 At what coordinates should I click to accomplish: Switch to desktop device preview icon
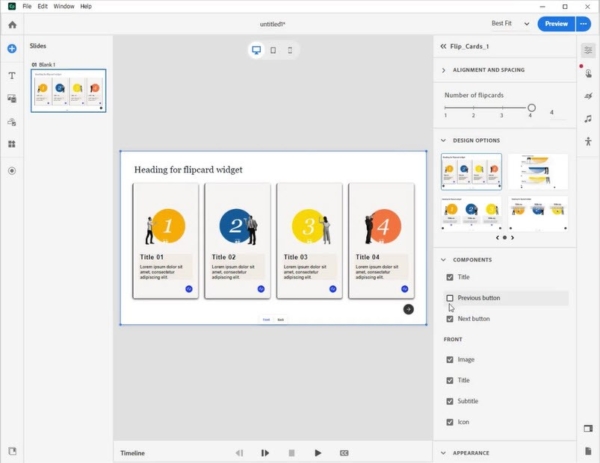256,50
